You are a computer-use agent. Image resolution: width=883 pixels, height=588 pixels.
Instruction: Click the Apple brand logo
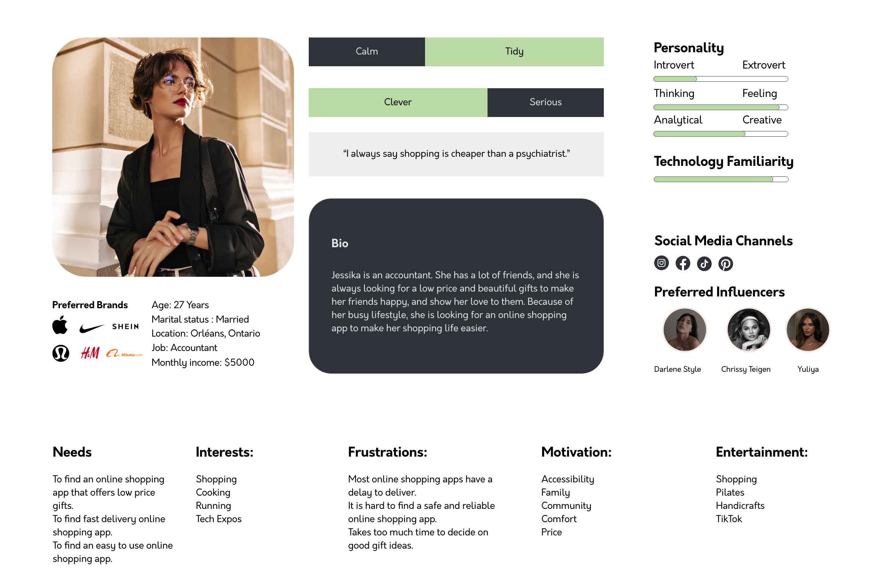[60, 325]
